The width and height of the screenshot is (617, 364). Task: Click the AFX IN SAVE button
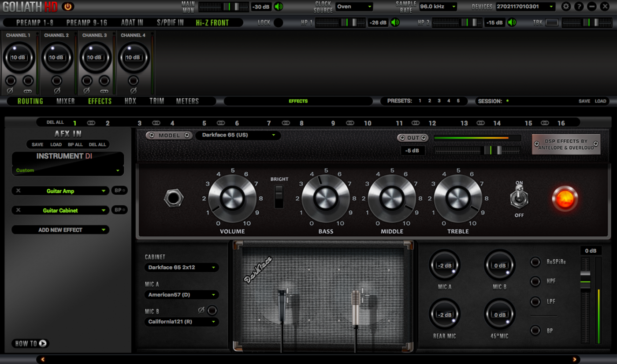[x=37, y=144]
